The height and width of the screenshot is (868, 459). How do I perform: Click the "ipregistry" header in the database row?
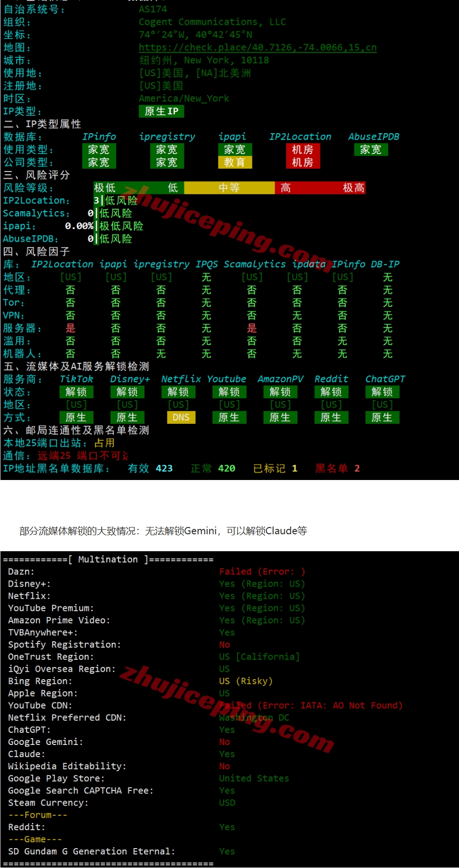167,137
